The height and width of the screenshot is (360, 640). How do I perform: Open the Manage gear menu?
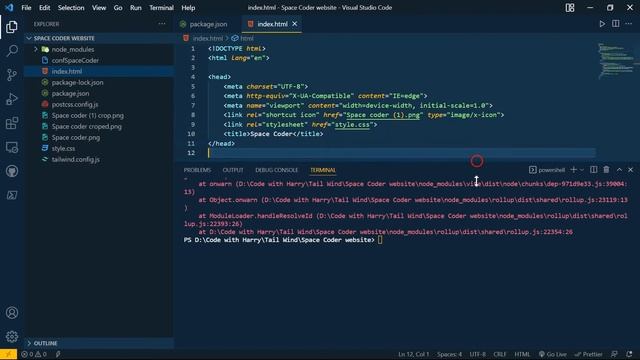12,336
